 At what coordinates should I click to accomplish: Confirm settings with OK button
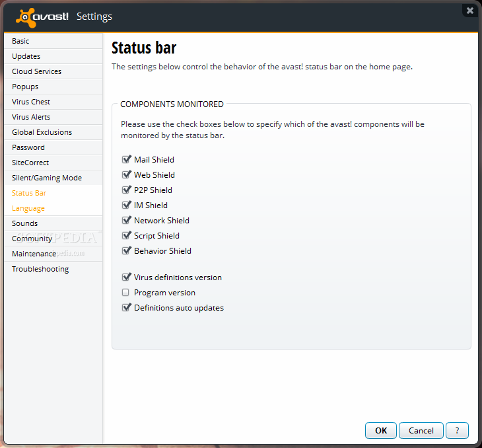381,430
